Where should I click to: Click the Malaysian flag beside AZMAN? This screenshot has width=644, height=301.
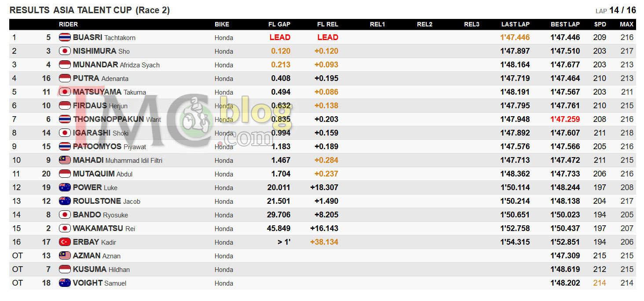[65, 256]
